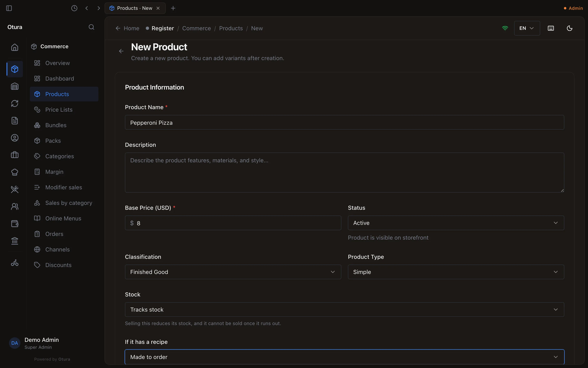This screenshot has width=588, height=368.
Task: Click the Products breadcrumb
Action: [x=231, y=28]
